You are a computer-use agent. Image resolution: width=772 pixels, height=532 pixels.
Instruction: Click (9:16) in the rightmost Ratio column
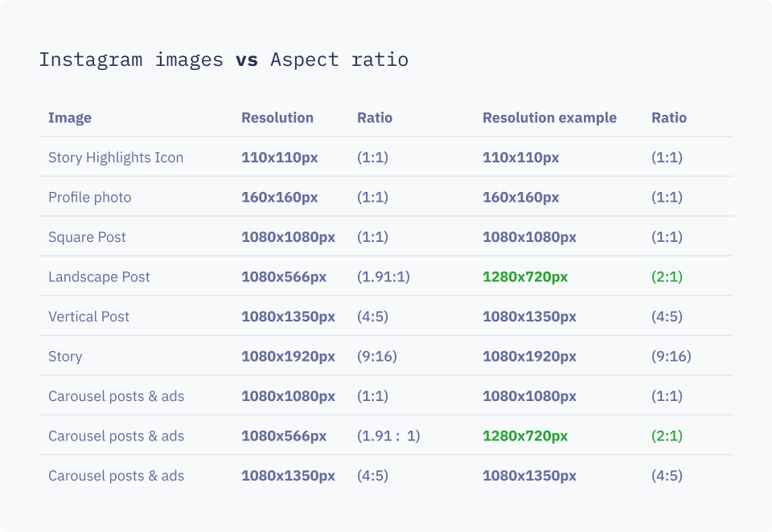click(671, 356)
